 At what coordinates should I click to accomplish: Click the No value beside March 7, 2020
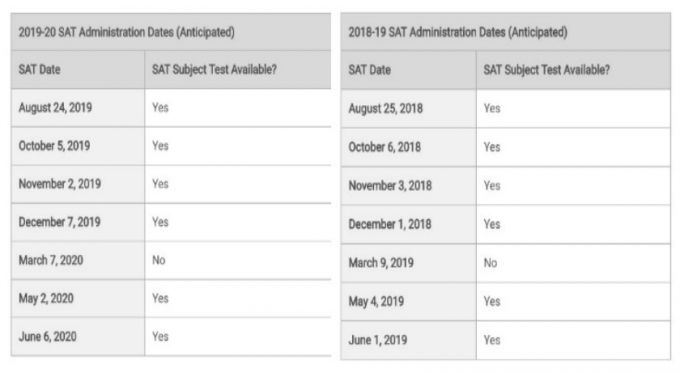coord(159,260)
